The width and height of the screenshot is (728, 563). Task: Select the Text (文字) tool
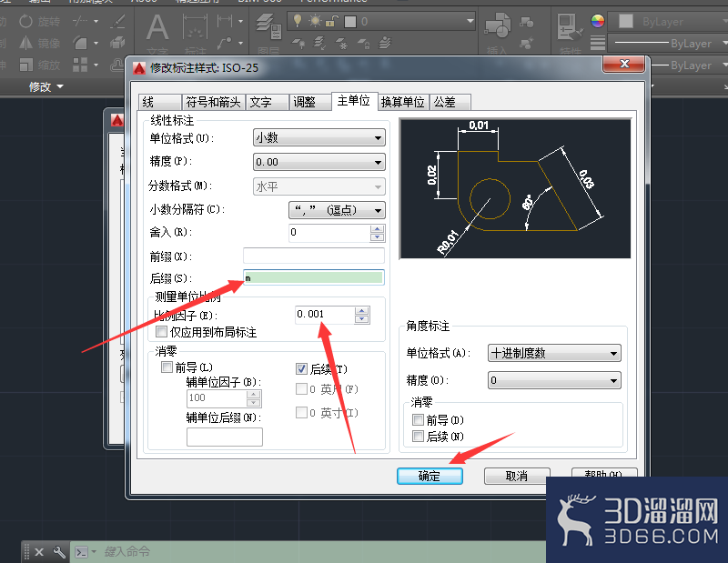point(157,32)
